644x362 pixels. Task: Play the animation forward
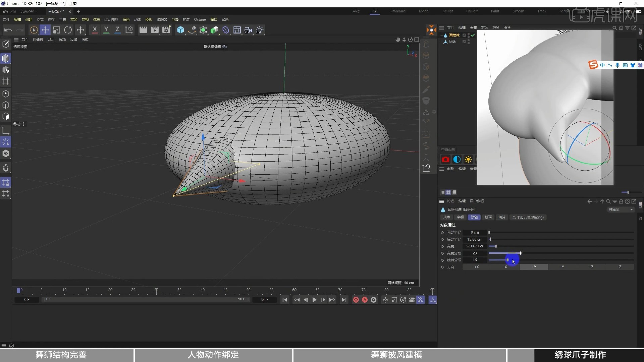point(314,300)
